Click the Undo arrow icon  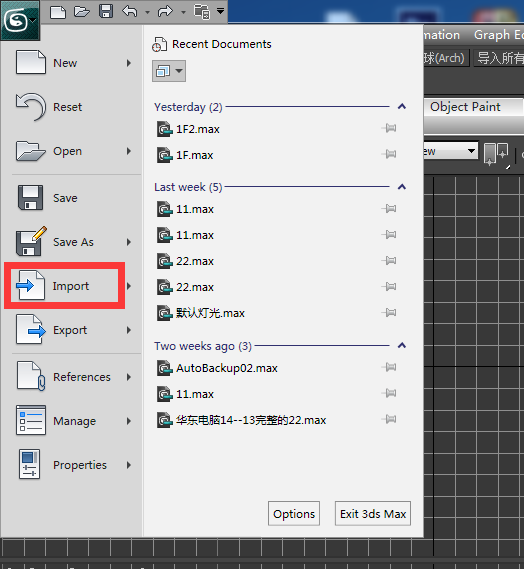[x=130, y=12]
